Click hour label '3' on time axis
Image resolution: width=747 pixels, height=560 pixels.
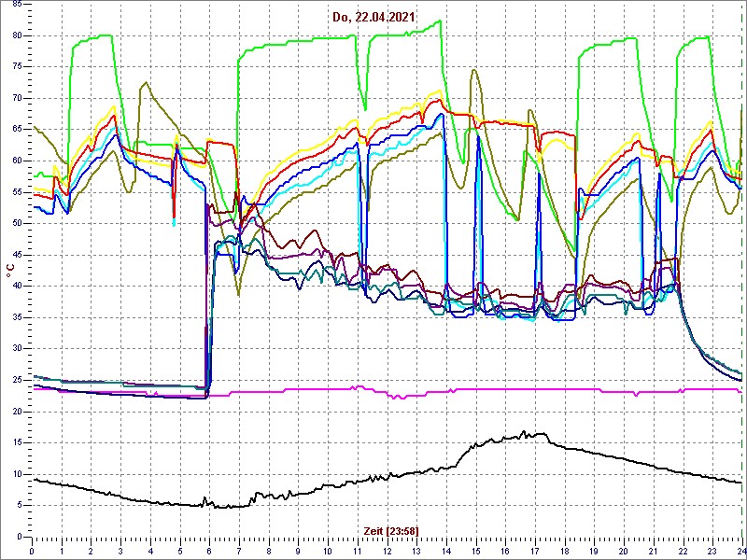(x=120, y=551)
